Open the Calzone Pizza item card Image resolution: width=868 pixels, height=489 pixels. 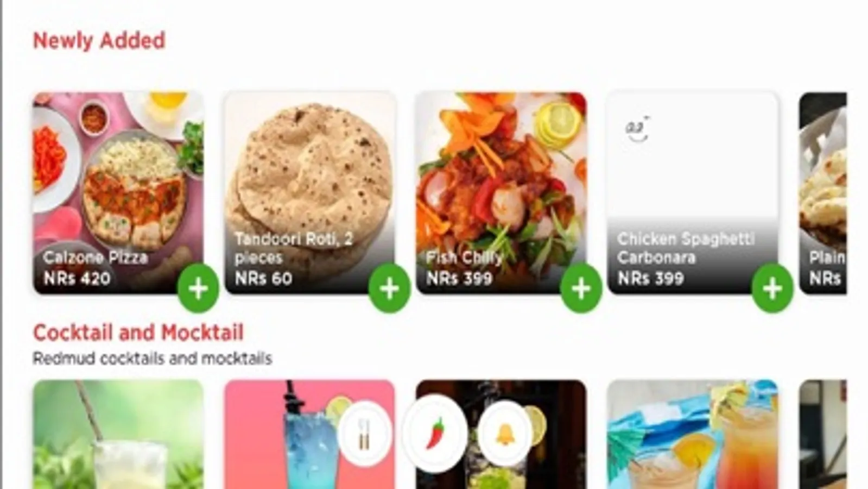click(118, 193)
